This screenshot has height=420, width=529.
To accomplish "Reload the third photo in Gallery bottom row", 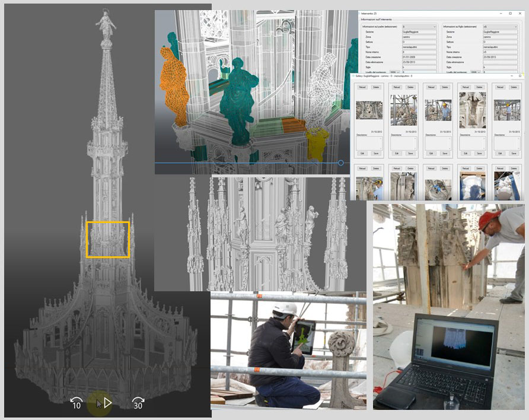I will (x=431, y=168).
